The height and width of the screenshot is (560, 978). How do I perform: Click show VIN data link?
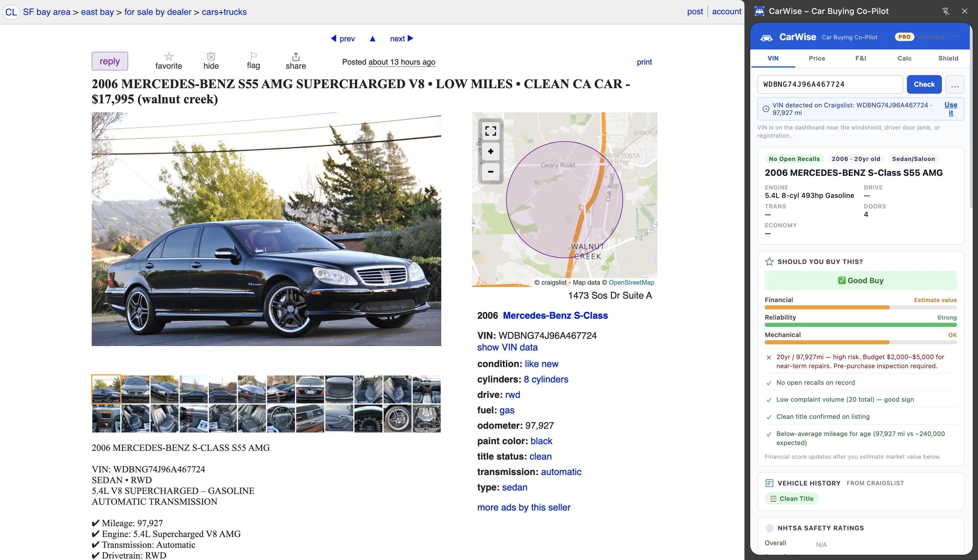click(x=507, y=347)
